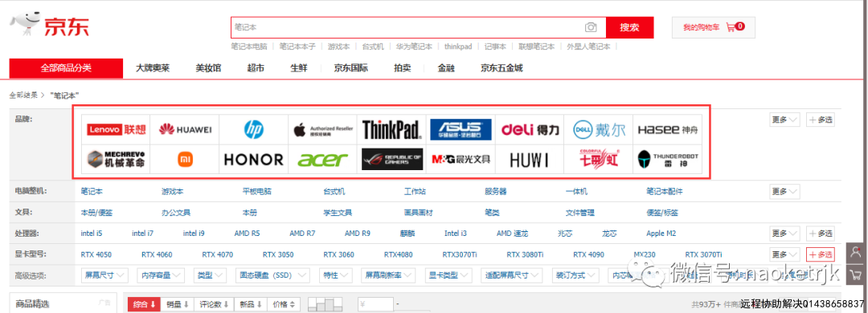Image resolution: width=868 pixels, height=313 pixels.
Task: Filter by 平板电脑 under 电脑整机
Action: pos(257,191)
